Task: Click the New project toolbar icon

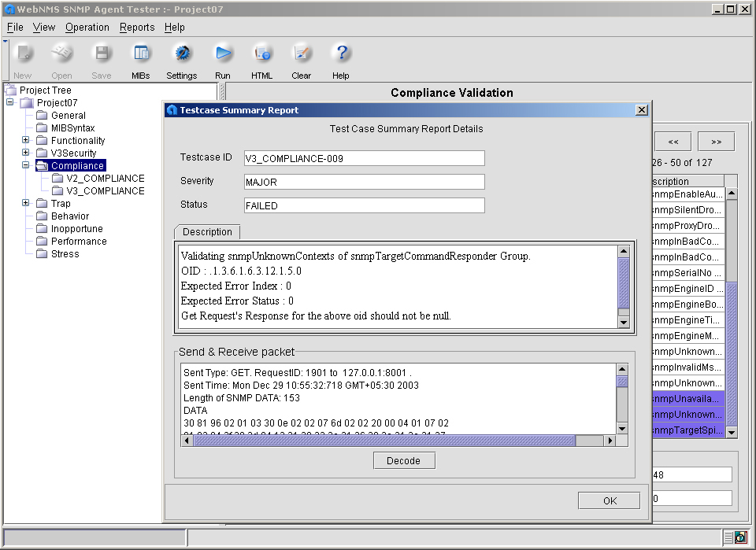Action: tap(23, 53)
